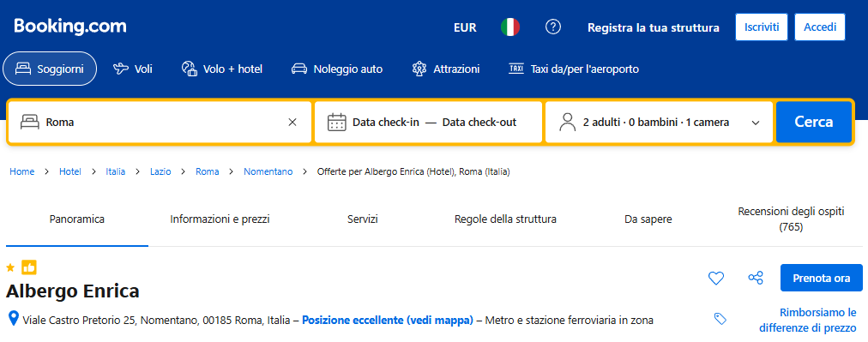Open currency selector EUR
868x342 pixels.
tap(465, 27)
